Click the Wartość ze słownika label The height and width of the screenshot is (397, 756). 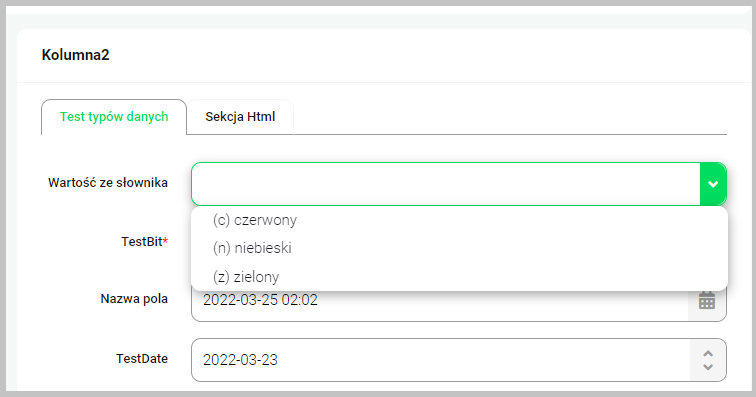(108, 183)
